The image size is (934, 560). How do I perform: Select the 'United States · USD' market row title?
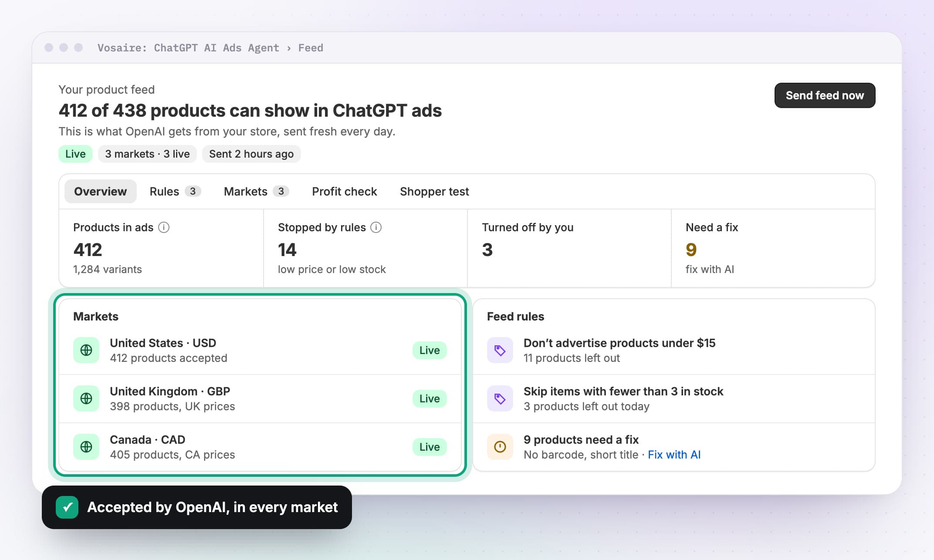(163, 343)
